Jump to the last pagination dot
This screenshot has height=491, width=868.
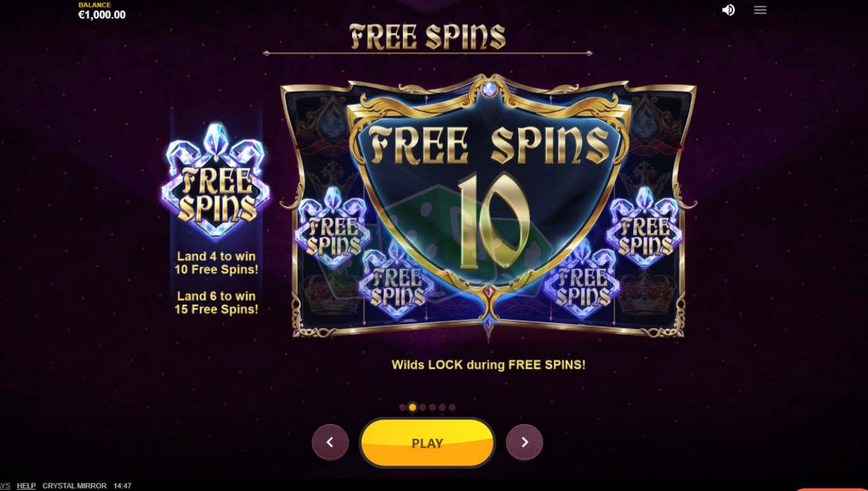pyautogui.click(x=452, y=408)
